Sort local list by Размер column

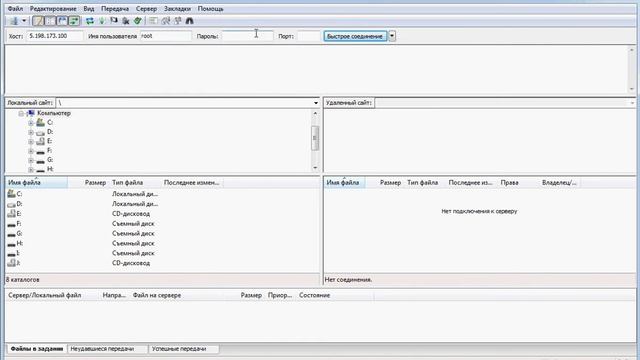(x=88, y=182)
